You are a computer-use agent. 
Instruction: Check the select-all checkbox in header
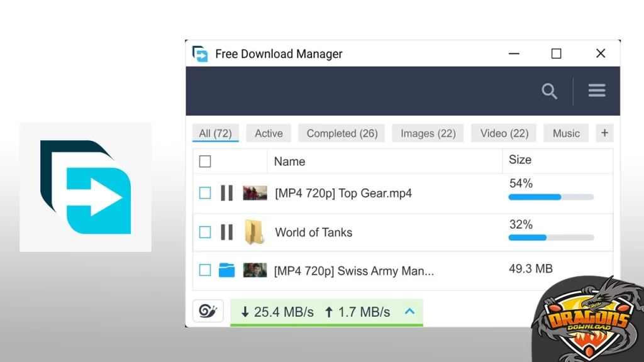(x=204, y=161)
